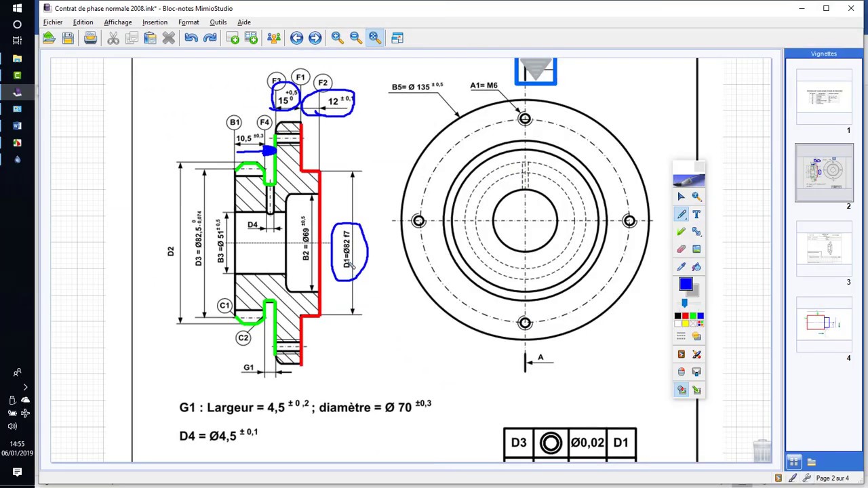Save the document with the floppy icon

68,38
